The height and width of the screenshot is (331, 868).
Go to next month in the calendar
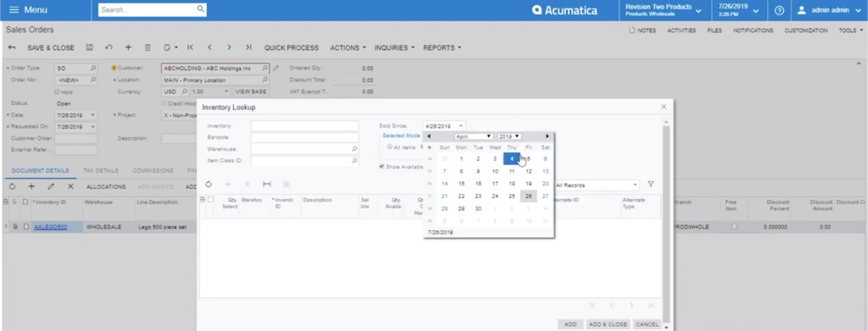pyautogui.click(x=548, y=136)
